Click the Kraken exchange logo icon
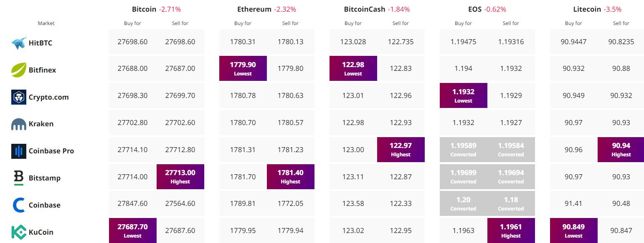The width and height of the screenshot is (644, 243). (19, 124)
